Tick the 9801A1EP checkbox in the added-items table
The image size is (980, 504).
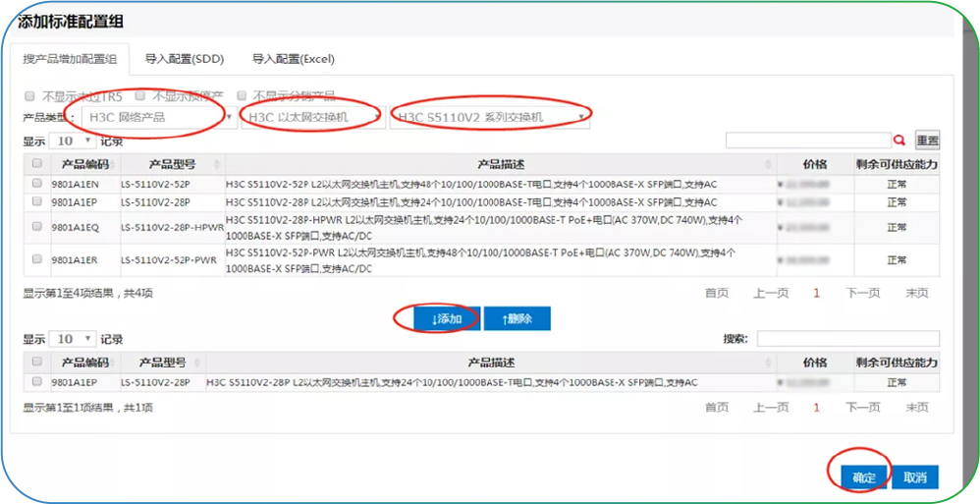37,381
